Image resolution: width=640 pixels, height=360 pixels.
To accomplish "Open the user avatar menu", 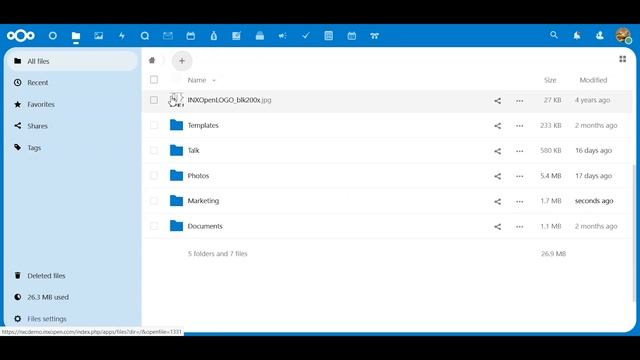I will [x=623, y=36].
